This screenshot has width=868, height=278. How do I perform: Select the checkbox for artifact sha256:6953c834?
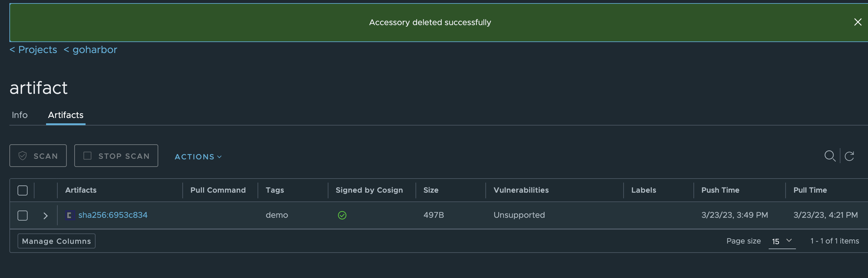22,215
